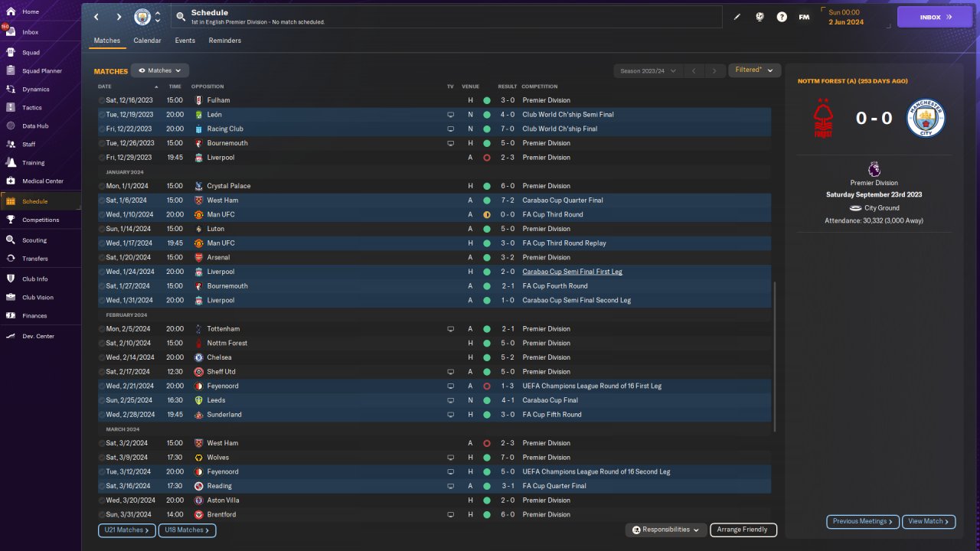Click the globe icon in the top bar
Image resolution: width=980 pixels, height=551 pixels.
(759, 17)
